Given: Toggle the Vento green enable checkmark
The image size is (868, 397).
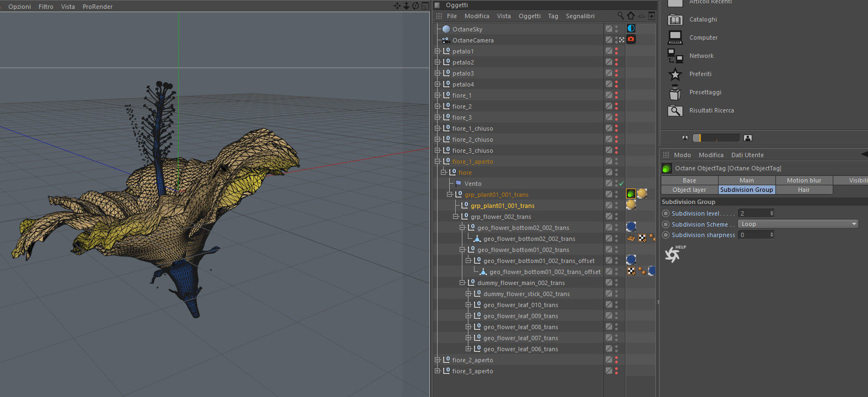Looking at the screenshot, I should [x=622, y=184].
